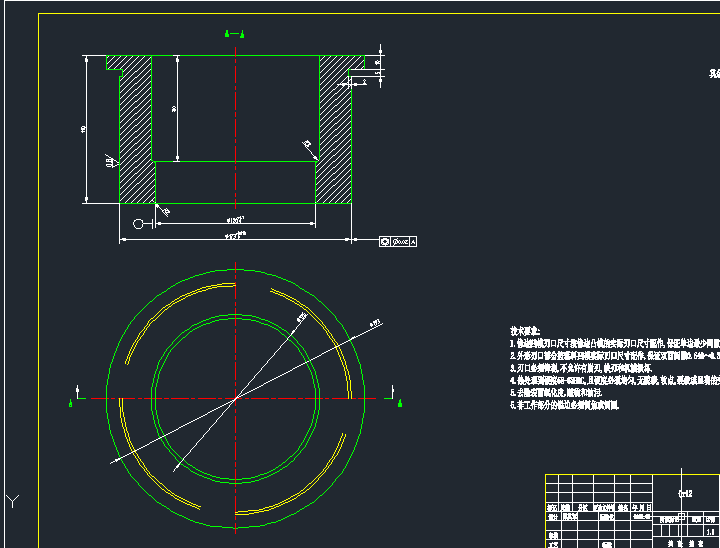Viewport: 720px width, 548px height.
Task: Select the red vertical centerline in section view
Action: 236,129
